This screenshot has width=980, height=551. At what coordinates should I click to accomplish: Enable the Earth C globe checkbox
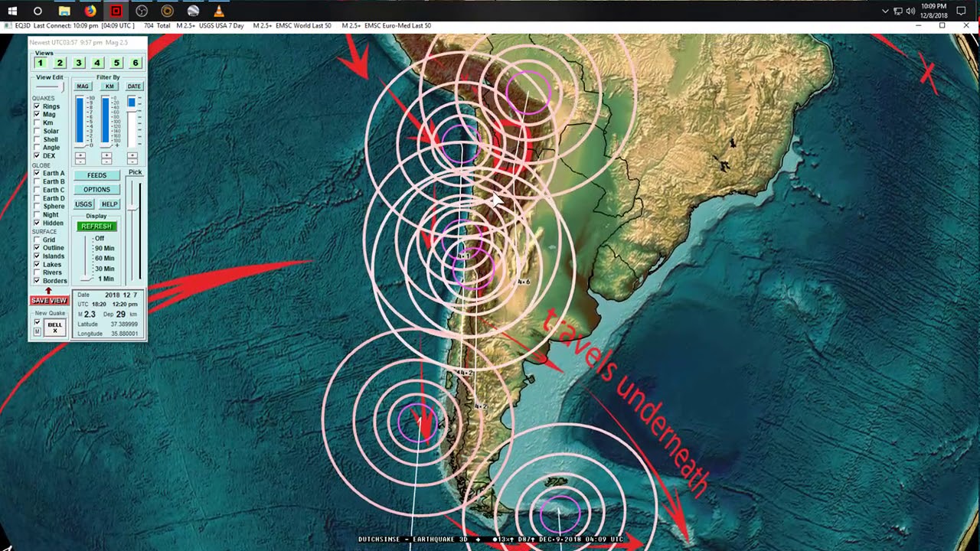(37, 190)
